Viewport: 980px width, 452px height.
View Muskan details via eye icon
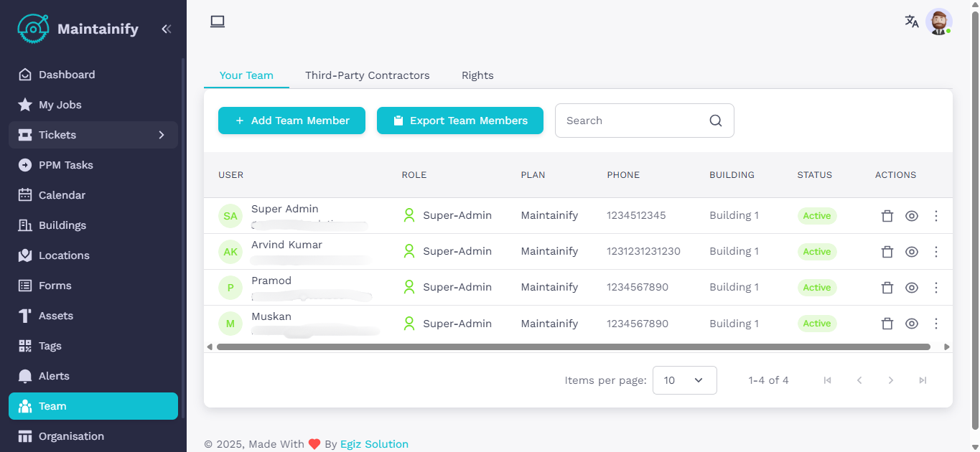click(912, 324)
